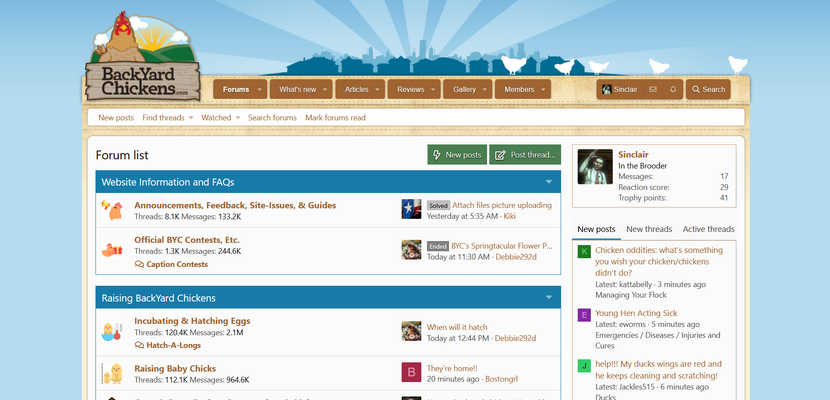Click the small Sinclair avatar in navigation bar
The height and width of the screenshot is (400, 830).
pos(607,89)
